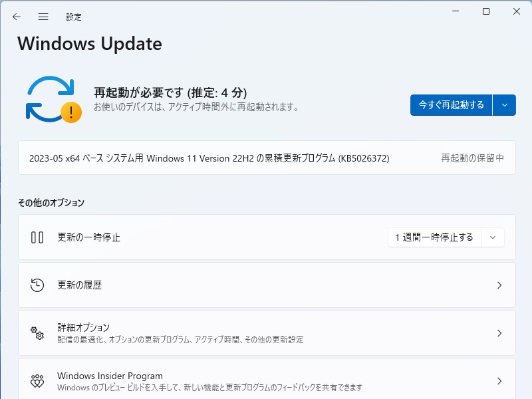This screenshot has width=532, height=399.
Task: Click the 1 週間一時停止する button
Action: click(x=434, y=237)
